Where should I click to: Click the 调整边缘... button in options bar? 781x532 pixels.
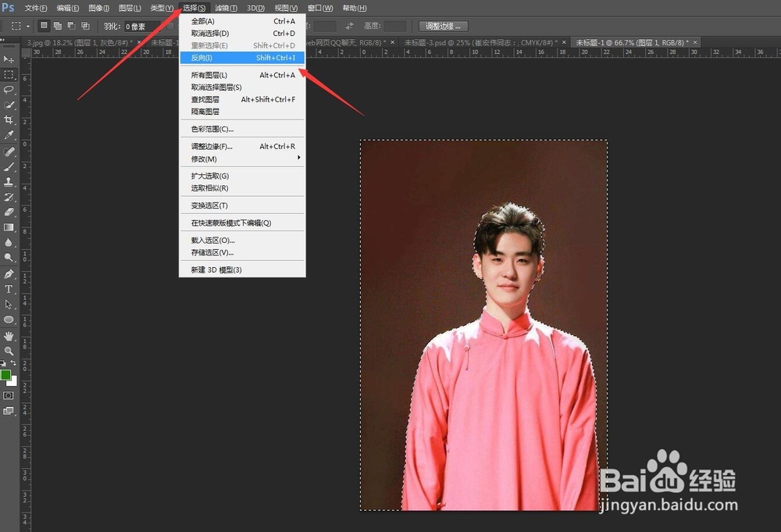coord(443,26)
